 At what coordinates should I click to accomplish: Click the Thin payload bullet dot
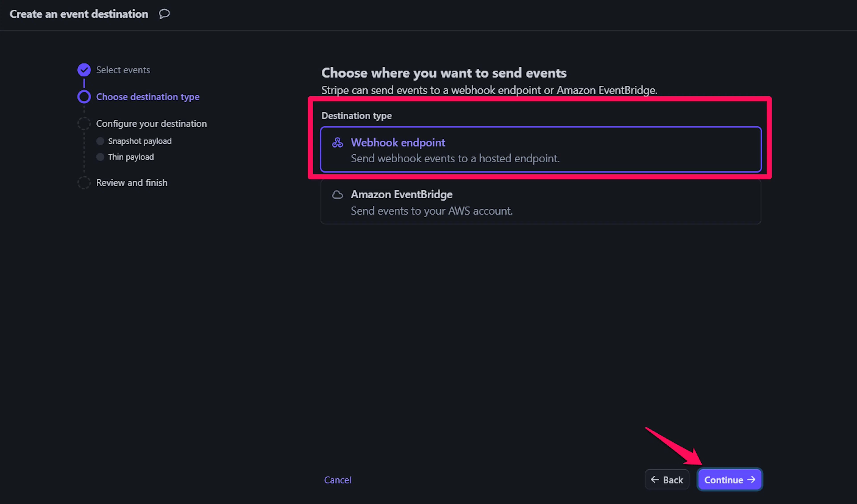[x=100, y=157]
